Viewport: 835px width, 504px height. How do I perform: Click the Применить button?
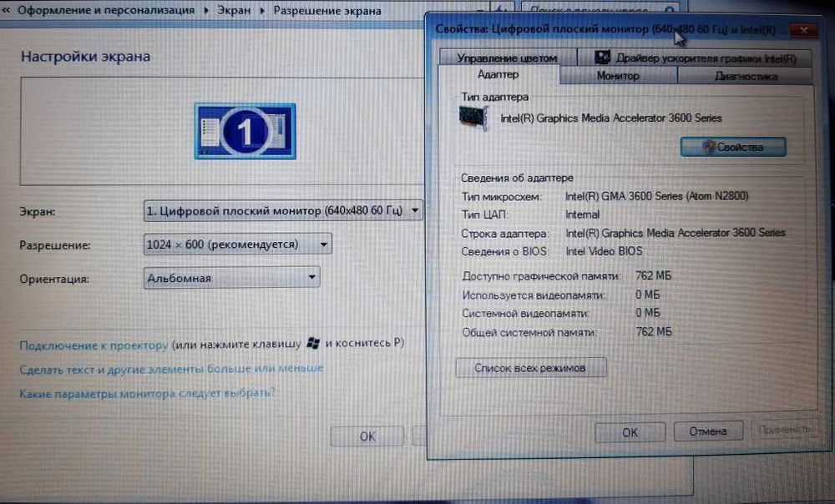(x=784, y=429)
